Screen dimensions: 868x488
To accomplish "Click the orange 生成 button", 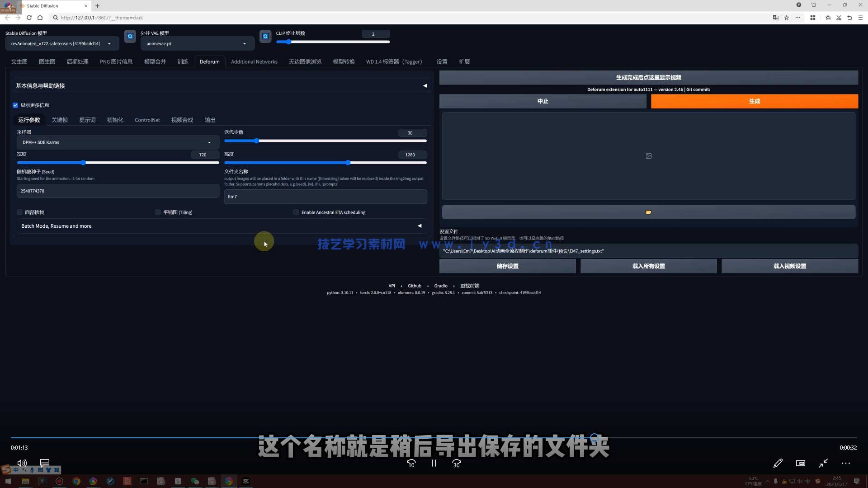I will tap(754, 101).
